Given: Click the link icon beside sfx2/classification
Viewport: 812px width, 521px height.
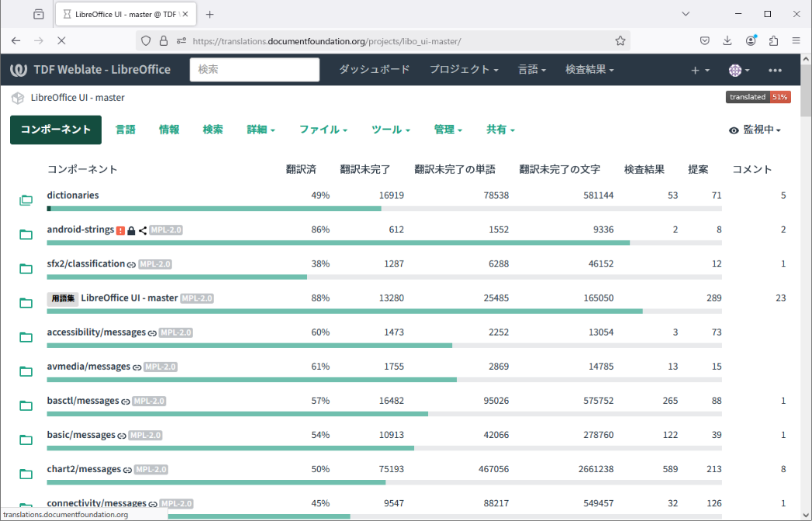Looking at the screenshot, I should tap(131, 264).
